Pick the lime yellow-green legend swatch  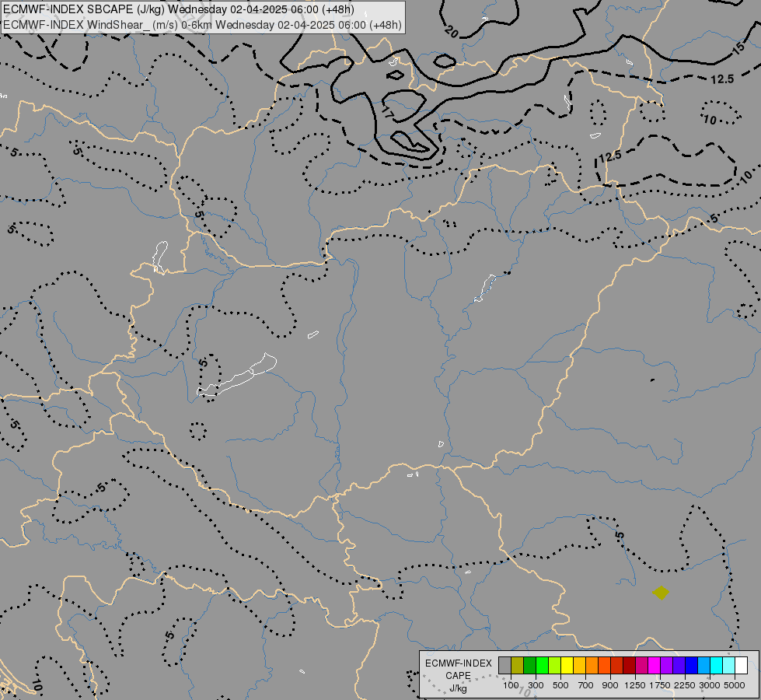(x=555, y=666)
